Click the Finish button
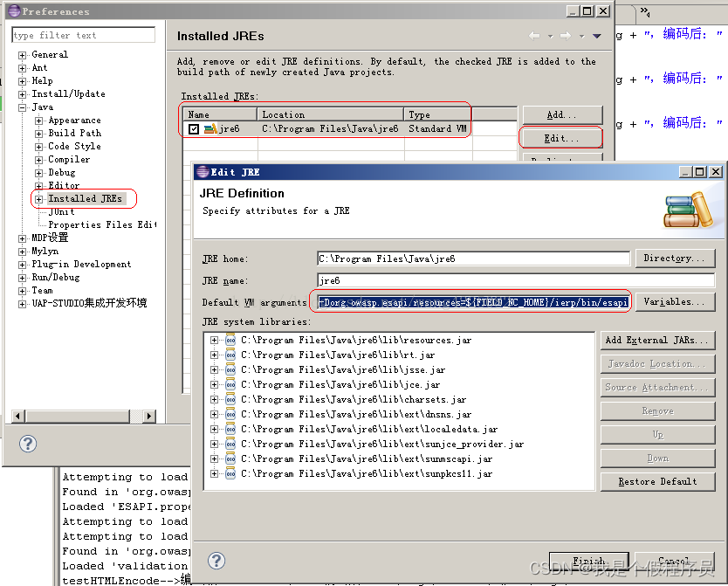Image resolution: width=728 pixels, height=586 pixels. (589, 562)
